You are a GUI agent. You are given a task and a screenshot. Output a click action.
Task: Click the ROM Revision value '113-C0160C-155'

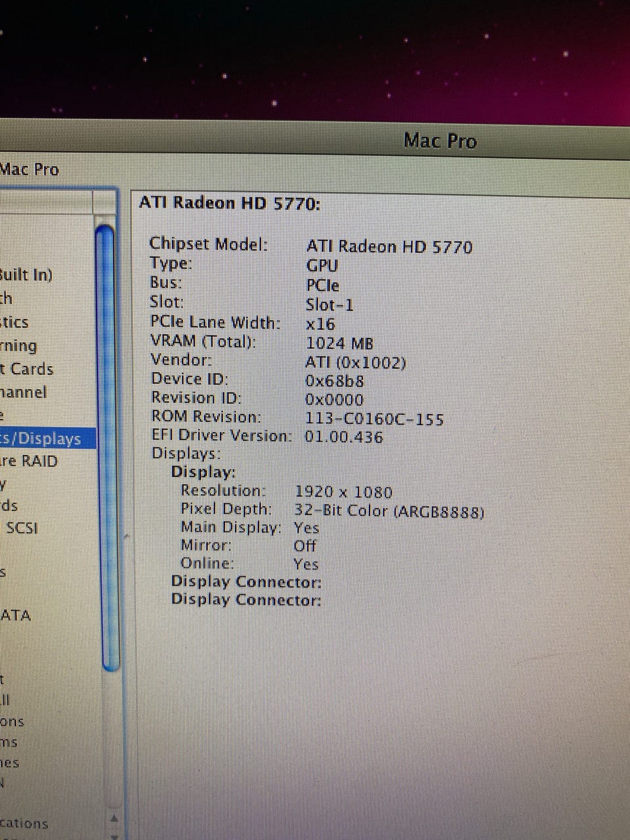coord(374,419)
